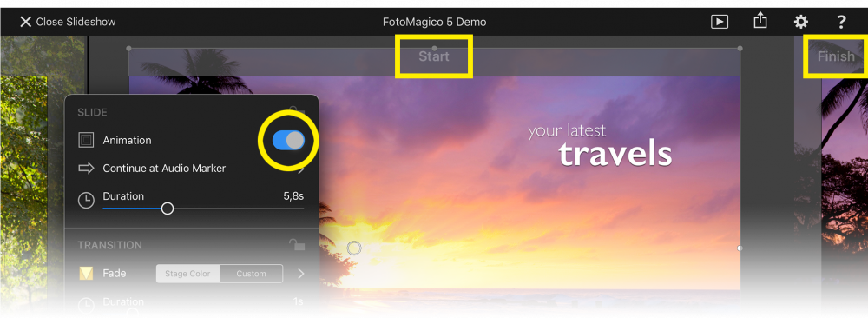Click the Close Slideshow button
The image size is (868, 318).
(x=68, y=22)
